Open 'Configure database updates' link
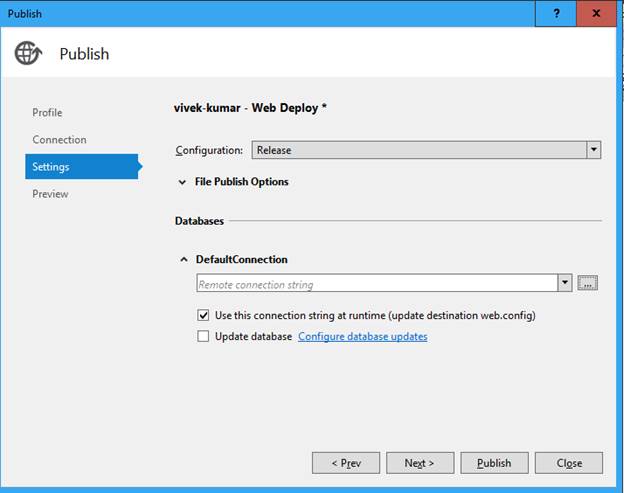 [362, 337]
